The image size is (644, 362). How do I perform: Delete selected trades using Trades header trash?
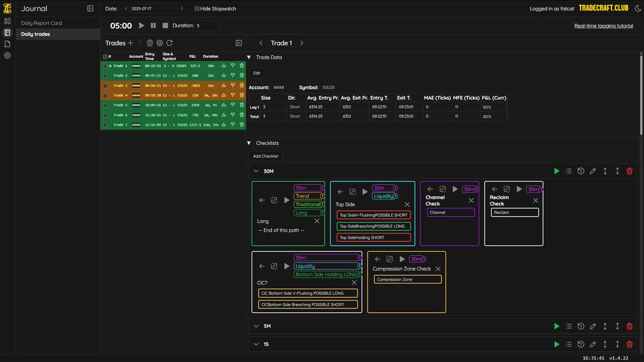150,43
